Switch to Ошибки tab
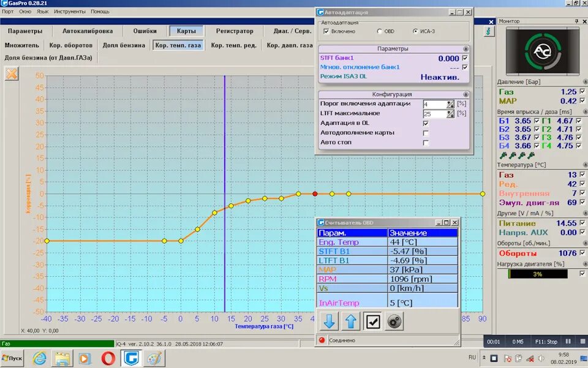Image resolution: width=588 pixels, height=368 pixels. [x=145, y=31]
